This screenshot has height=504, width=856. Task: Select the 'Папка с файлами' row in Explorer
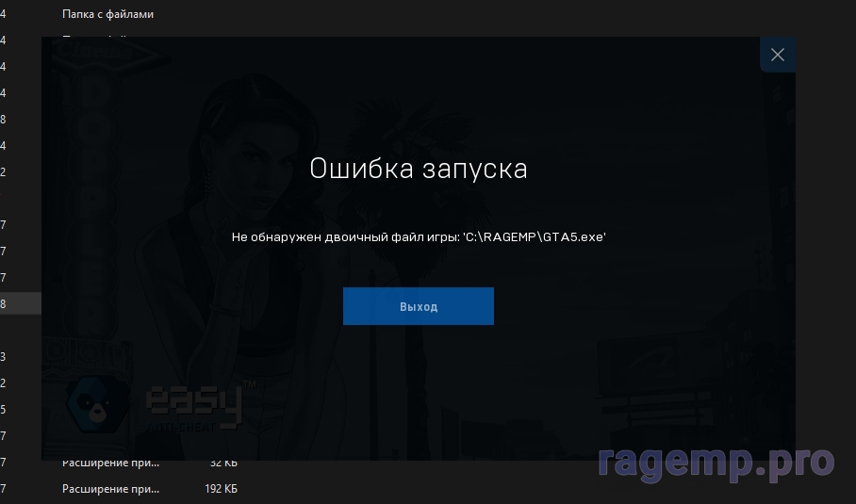[x=107, y=14]
